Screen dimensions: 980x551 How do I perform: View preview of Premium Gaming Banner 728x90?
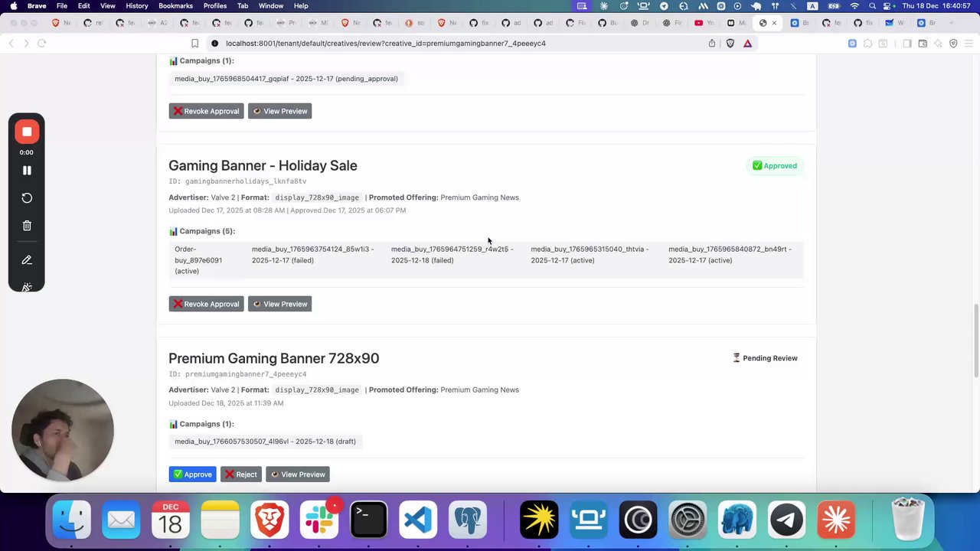[298, 474]
